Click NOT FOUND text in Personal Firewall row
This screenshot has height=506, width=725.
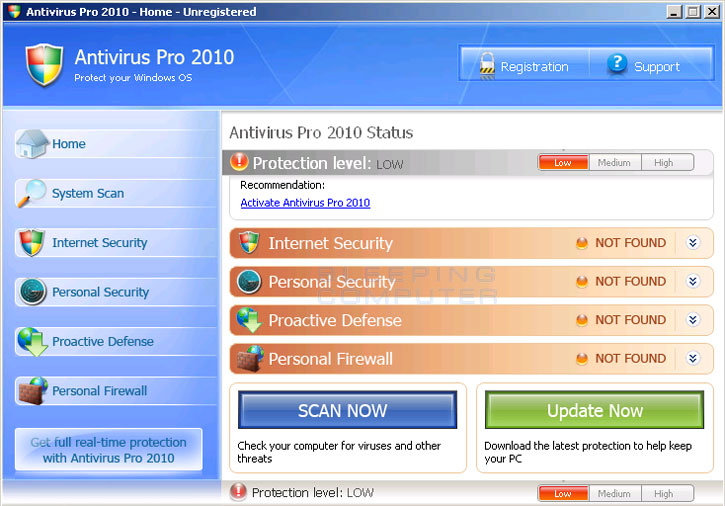click(x=630, y=358)
